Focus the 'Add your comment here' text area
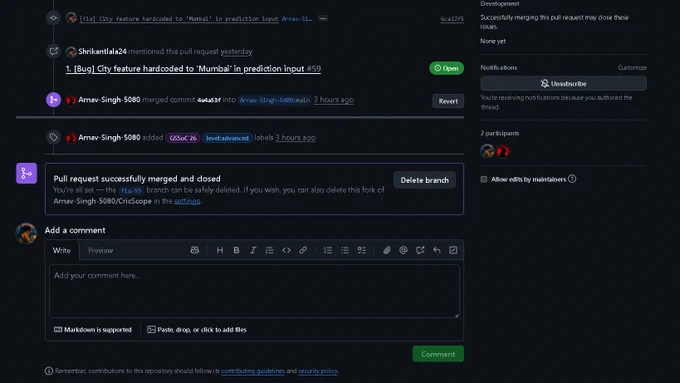This screenshot has height=383, width=680. [254, 291]
